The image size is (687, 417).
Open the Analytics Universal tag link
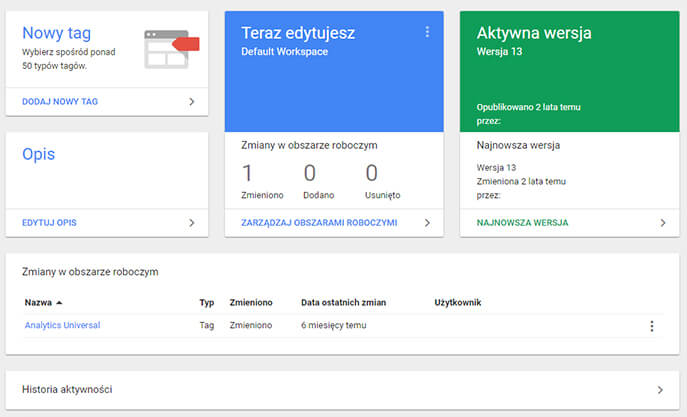[62, 325]
